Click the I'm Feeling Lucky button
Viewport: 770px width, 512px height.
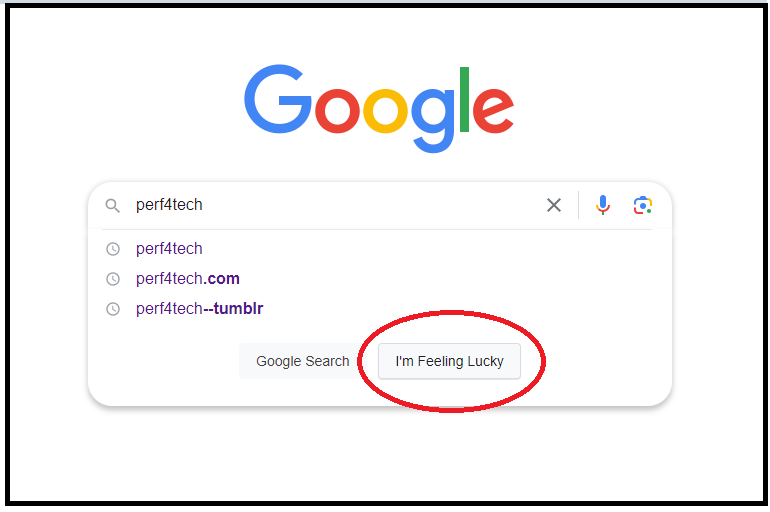coord(449,361)
